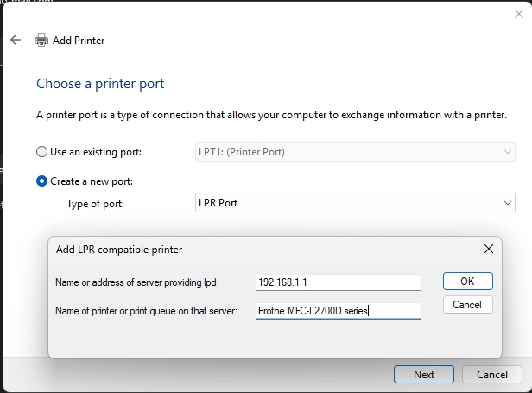The height and width of the screenshot is (393, 532).
Task: Select the Create a new port option
Action: coord(41,181)
